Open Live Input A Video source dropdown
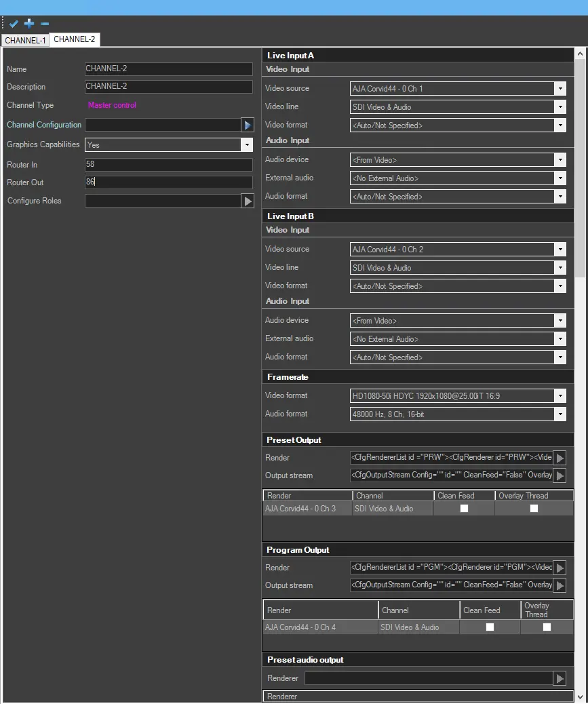This screenshot has height=704, width=588. [560, 89]
